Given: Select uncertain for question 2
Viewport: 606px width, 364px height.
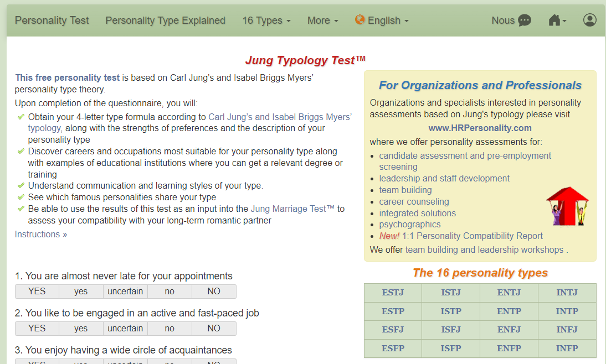Looking at the screenshot, I should pos(125,329).
